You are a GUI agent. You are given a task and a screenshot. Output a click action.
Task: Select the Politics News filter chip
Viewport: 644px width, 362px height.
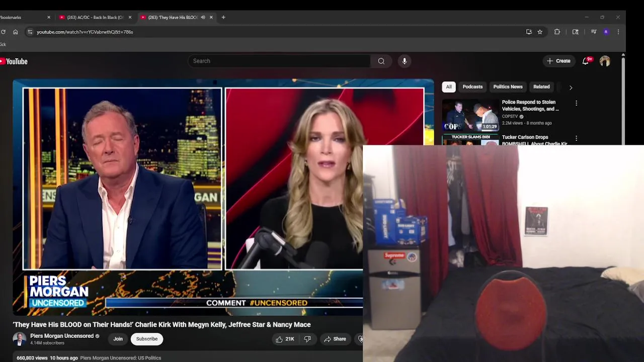click(x=508, y=87)
